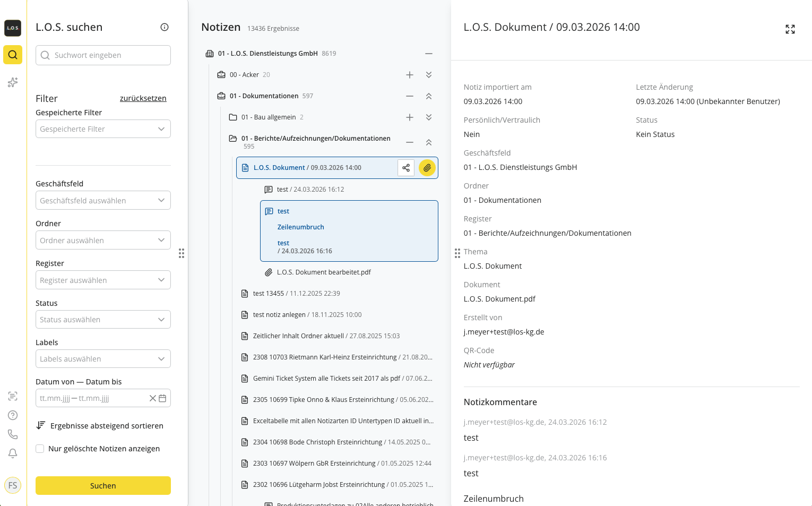Viewport: 812px width, 506px height.
Task: Open note test 13455
Action: [297, 294]
